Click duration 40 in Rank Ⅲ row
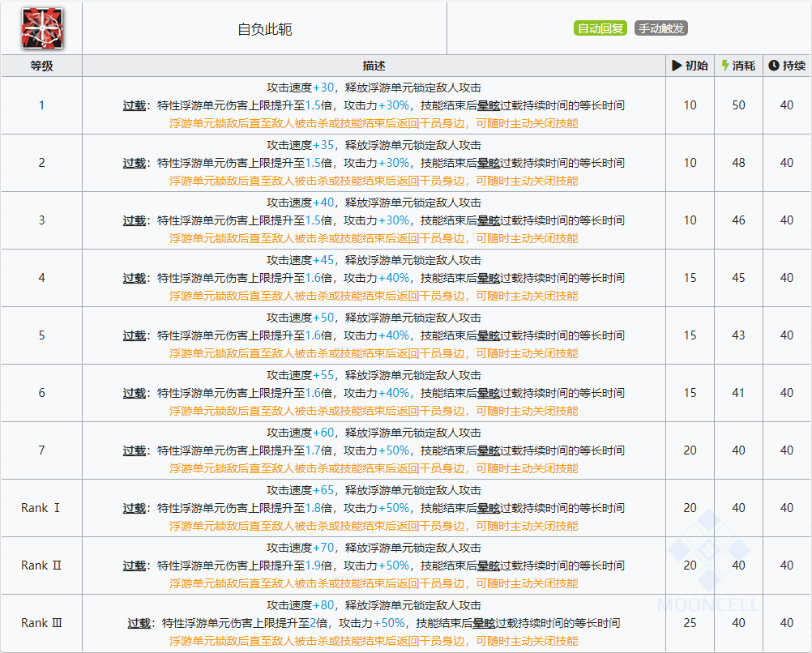812x653 pixels. (787, 623)
